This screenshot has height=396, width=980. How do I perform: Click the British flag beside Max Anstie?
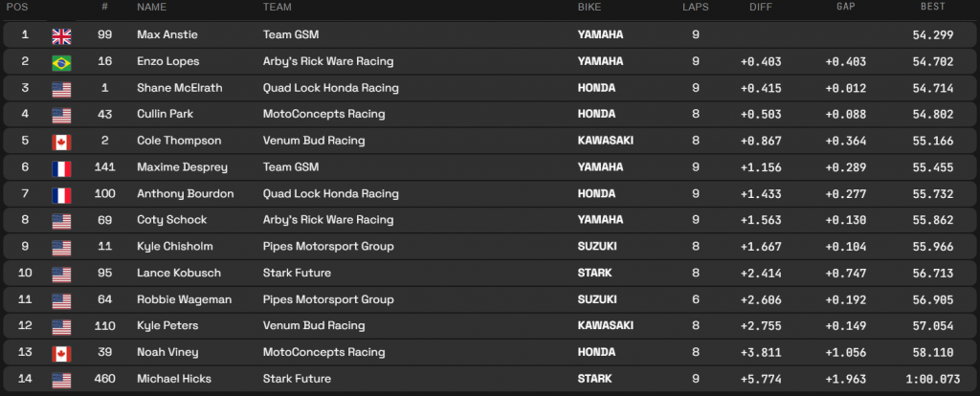(61, 35)
